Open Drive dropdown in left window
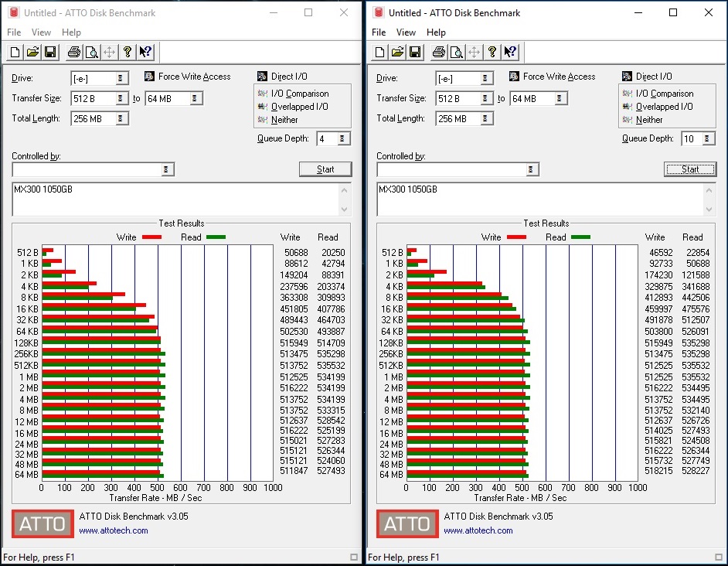728x566 pixels. pyautogui.click(x=121, y=79)
